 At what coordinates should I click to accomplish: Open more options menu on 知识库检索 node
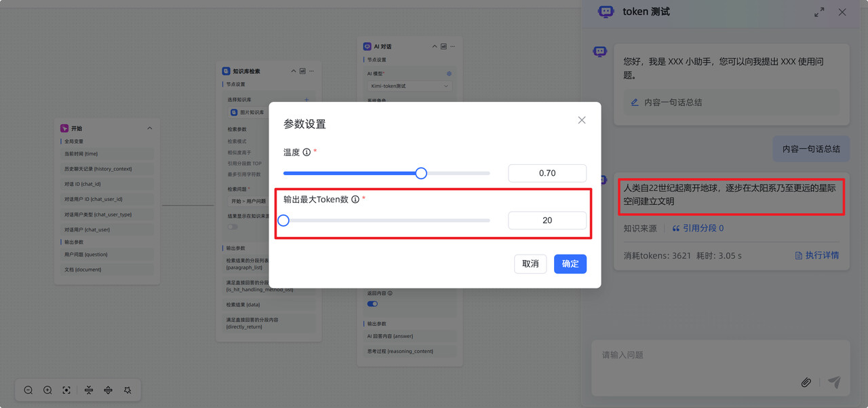point(311,71)
